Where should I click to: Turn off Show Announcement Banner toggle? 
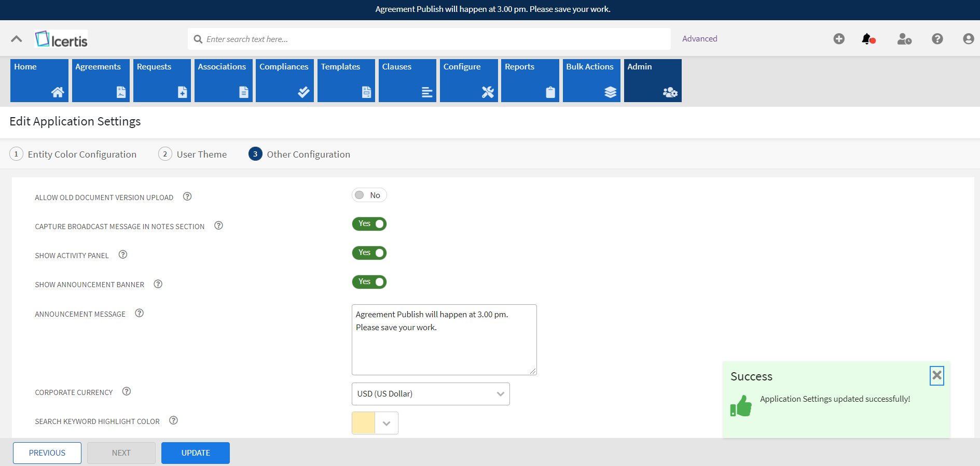(x=369, y=282)
